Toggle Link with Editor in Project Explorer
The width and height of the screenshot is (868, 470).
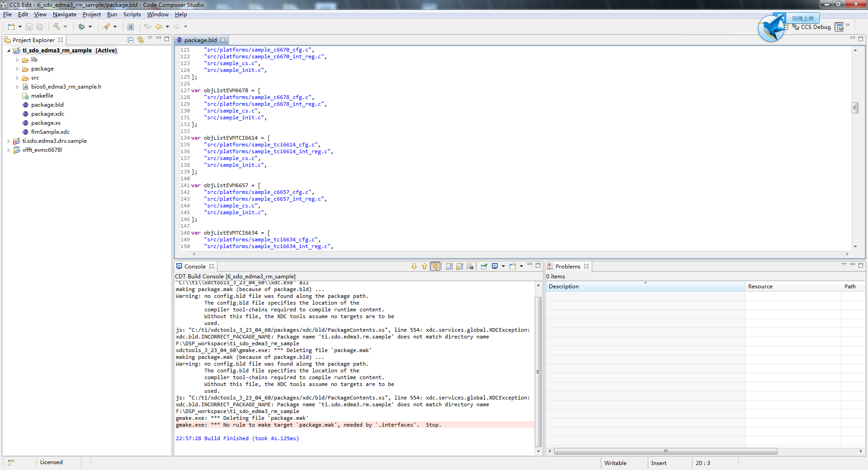pyautogui.click(x=141, y=40)
